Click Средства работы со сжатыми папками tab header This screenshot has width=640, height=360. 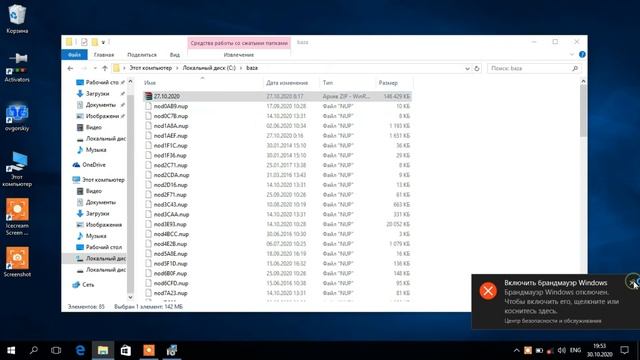(x=239, y=42)
